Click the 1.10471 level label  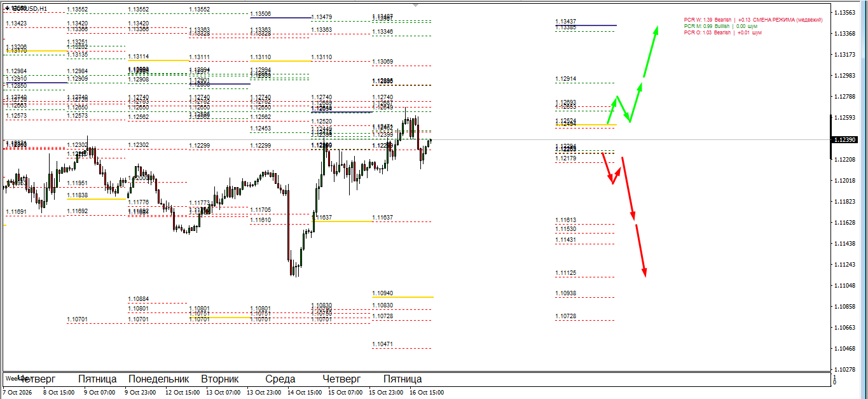point(382,344)
